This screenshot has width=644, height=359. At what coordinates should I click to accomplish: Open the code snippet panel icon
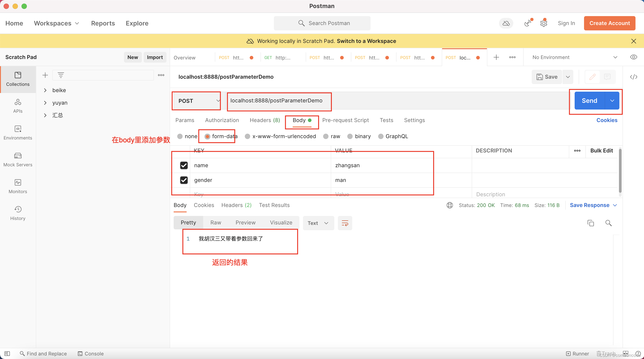click(x=633, y=77)
